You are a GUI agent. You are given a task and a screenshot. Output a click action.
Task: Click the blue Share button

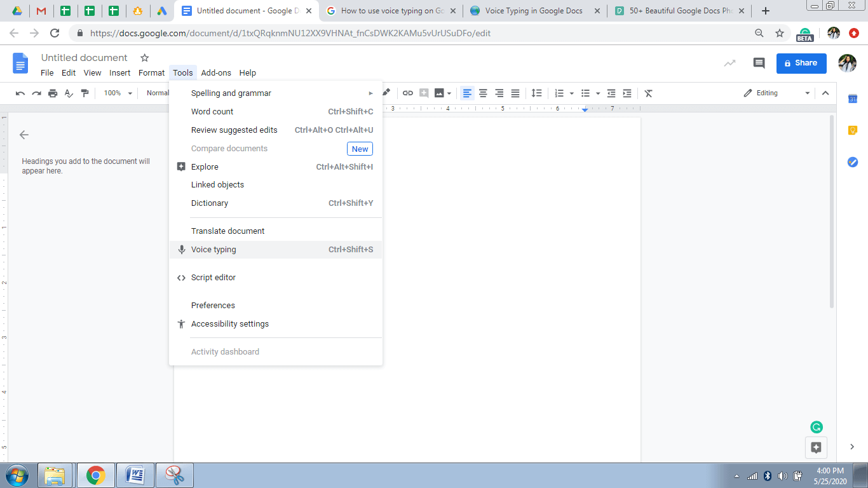tap(801, 63)
